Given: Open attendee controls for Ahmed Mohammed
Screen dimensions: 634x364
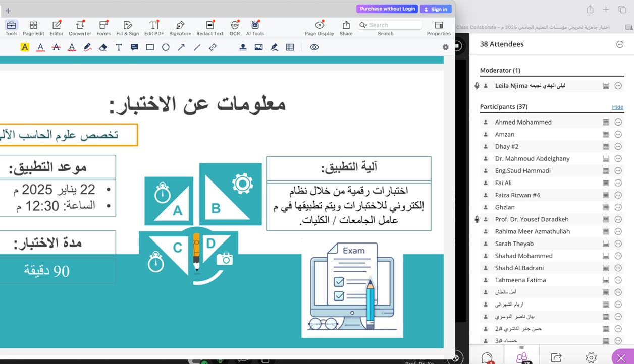Looking at the screenshot, I should pos(618,123).
